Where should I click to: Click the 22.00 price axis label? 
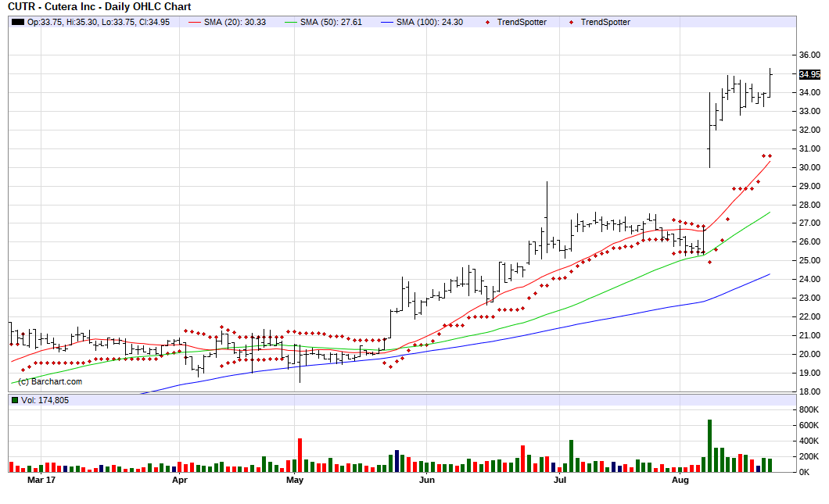tap(809, 317)
